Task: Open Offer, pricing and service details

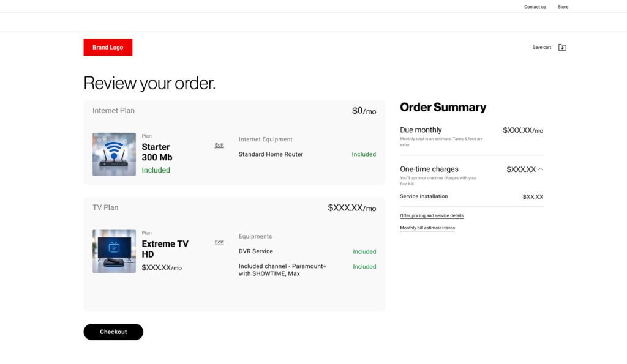Action: coord(432,216)
